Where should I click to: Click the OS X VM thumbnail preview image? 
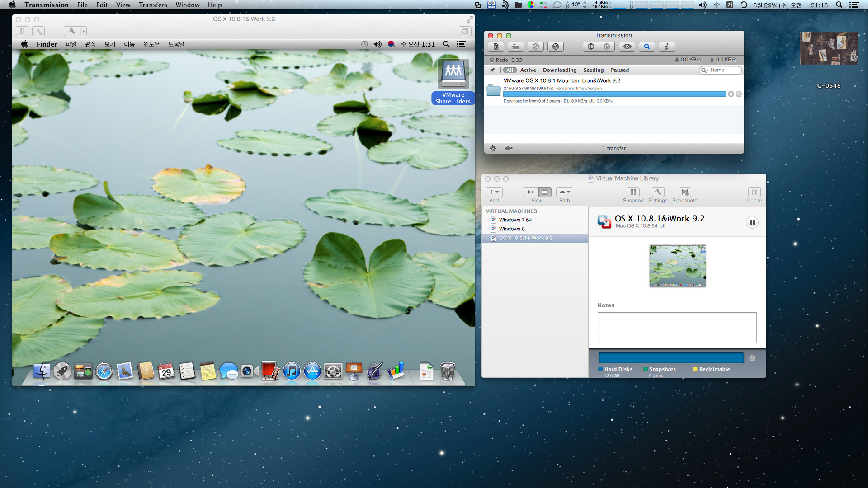[x=677, y=265]
